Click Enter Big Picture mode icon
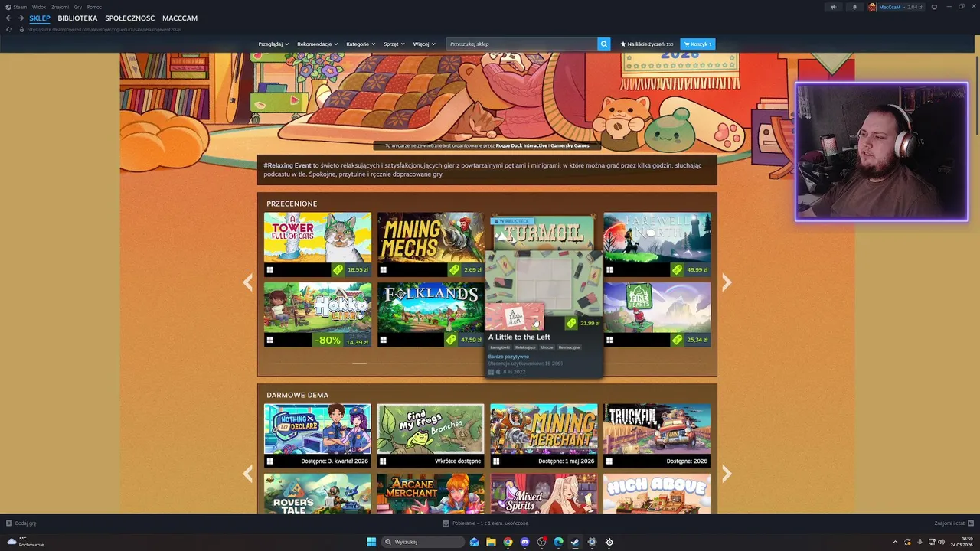Viewport: 980px width, 551px height. tap(934, 7)
